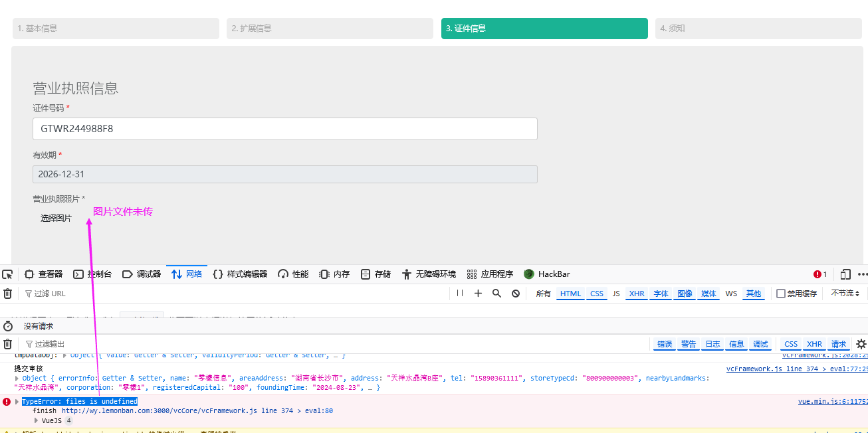
Task: Pause network recording
Action: tap(459, 294)
